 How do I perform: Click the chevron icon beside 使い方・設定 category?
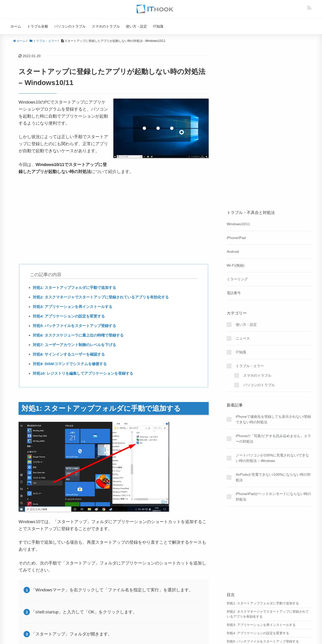pyautogui.click(x=229, y=325)
